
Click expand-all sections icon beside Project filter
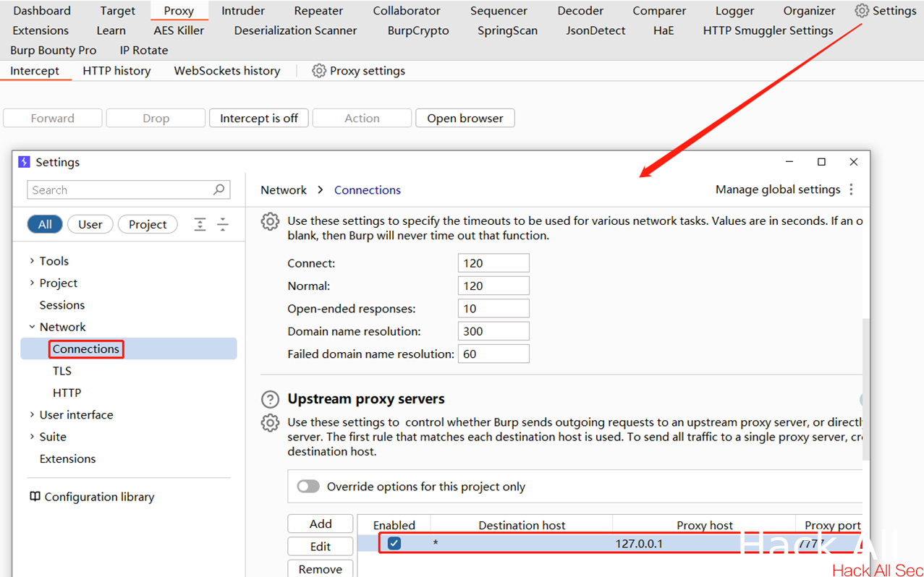200,224
